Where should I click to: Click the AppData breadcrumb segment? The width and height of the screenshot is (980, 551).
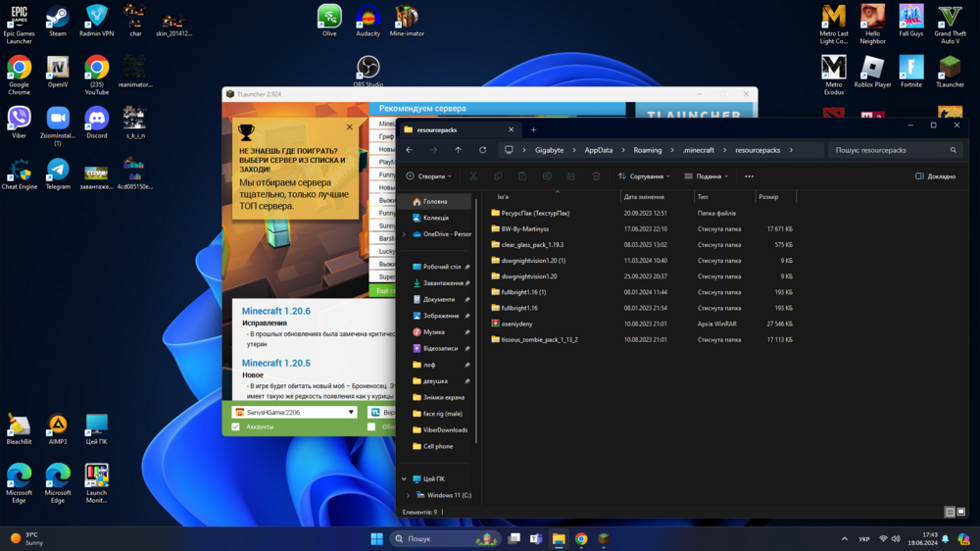pos(598,150)
